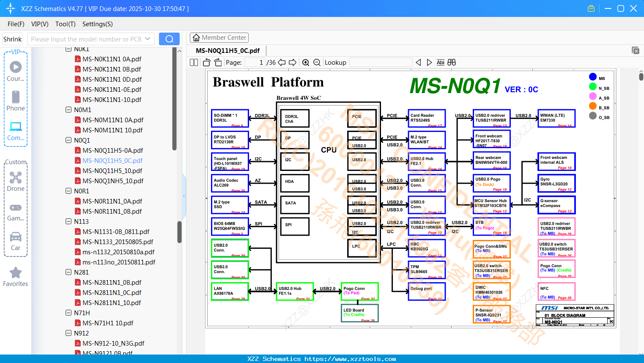644x363 pixels.
Task: Open ms-n113no_20150811.pdf file
Action: pyautogui.click(x=119, y=262)
